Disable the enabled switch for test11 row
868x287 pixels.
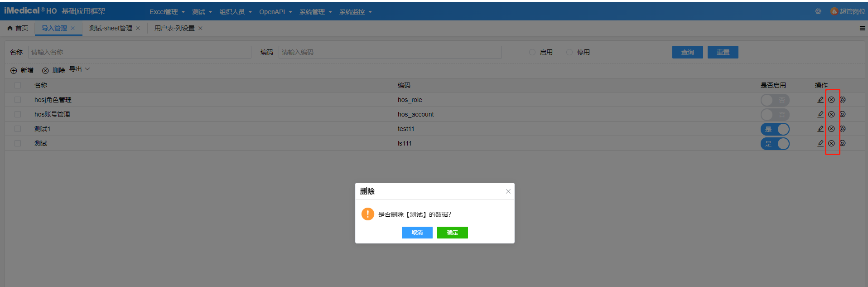pyautogui.click(x=775, y=129)
